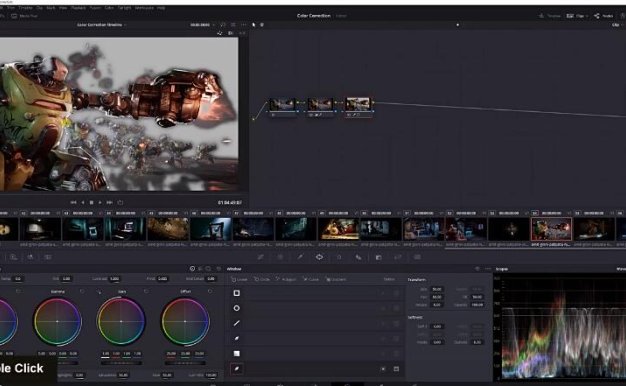The width and height of the screenshot is (626, 386).
Task: Open the Clips dropdown in top bar
Action: [577, 16]
